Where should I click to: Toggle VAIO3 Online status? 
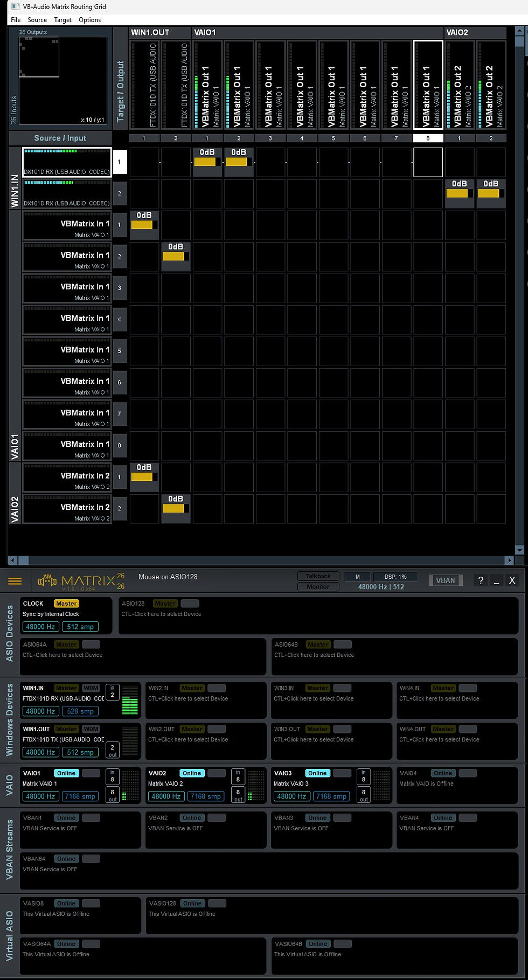pyautogui.click(x=317, y=773)
